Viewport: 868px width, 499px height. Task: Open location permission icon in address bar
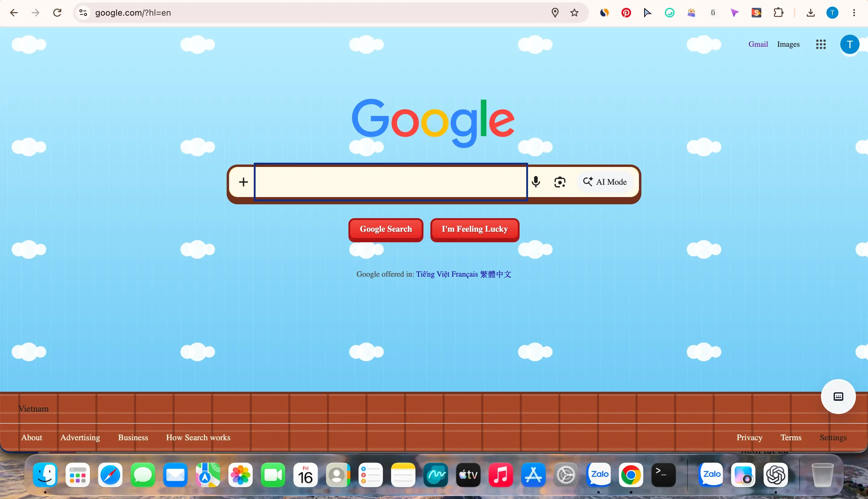click(x=555, y=13)
